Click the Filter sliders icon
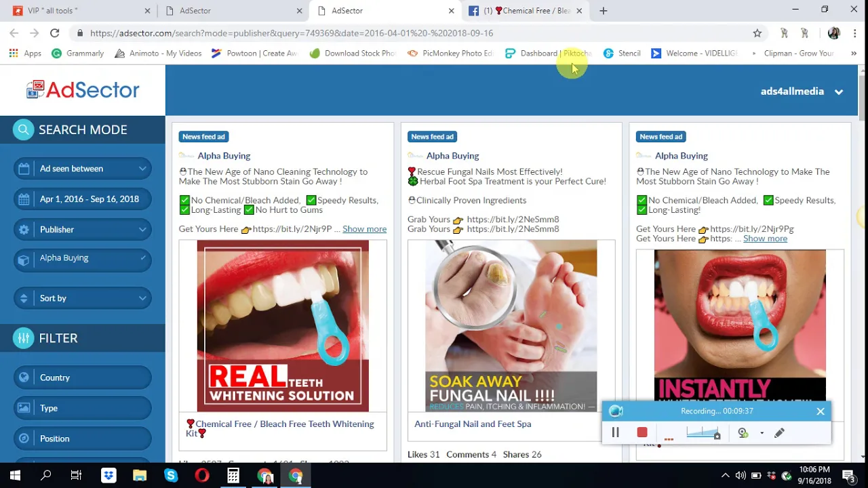This screenshot has width=868, height=488. click(x=23, y=338)
